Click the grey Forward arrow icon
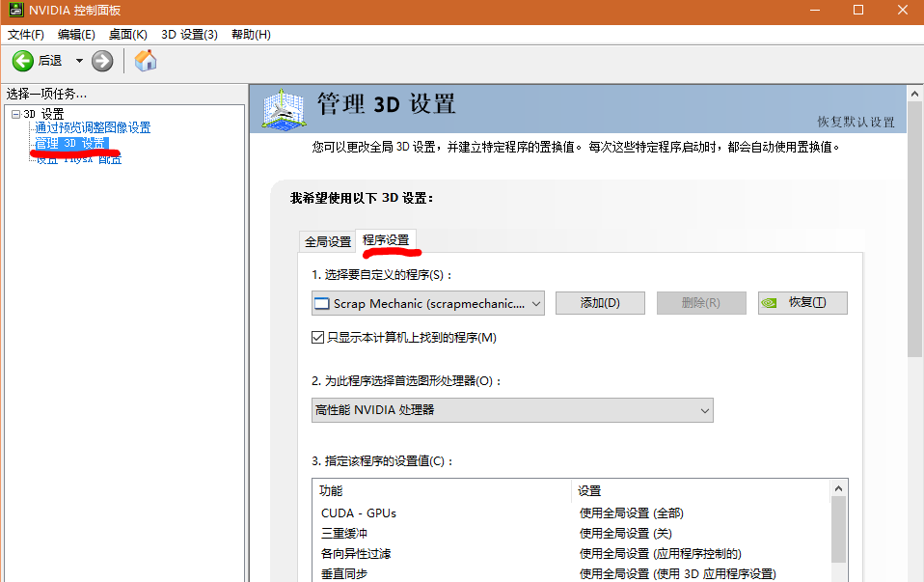Viewport: 924px width, 582px height. coord(102,61)
